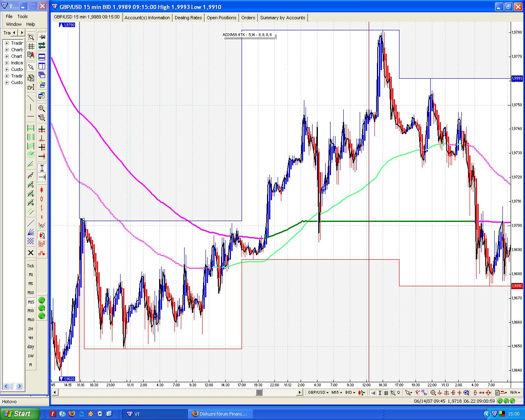Click chart scrollbar right arrow
525x420 pixels.
300,393
